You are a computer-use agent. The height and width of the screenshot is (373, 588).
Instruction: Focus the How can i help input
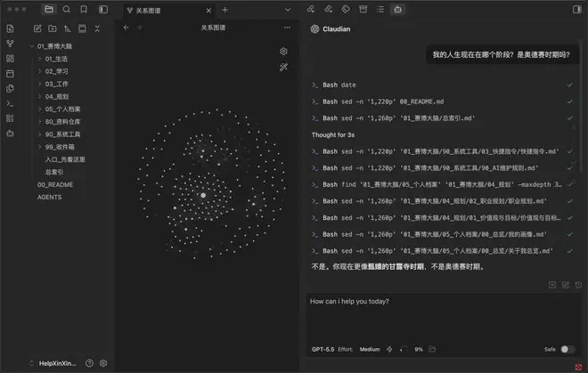pos(444,317)
